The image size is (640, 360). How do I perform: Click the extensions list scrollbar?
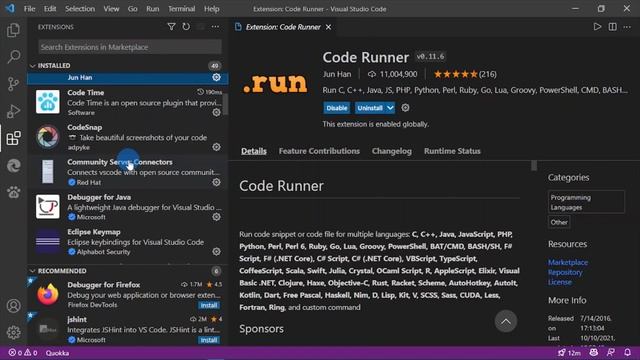(x=225, y=104)
